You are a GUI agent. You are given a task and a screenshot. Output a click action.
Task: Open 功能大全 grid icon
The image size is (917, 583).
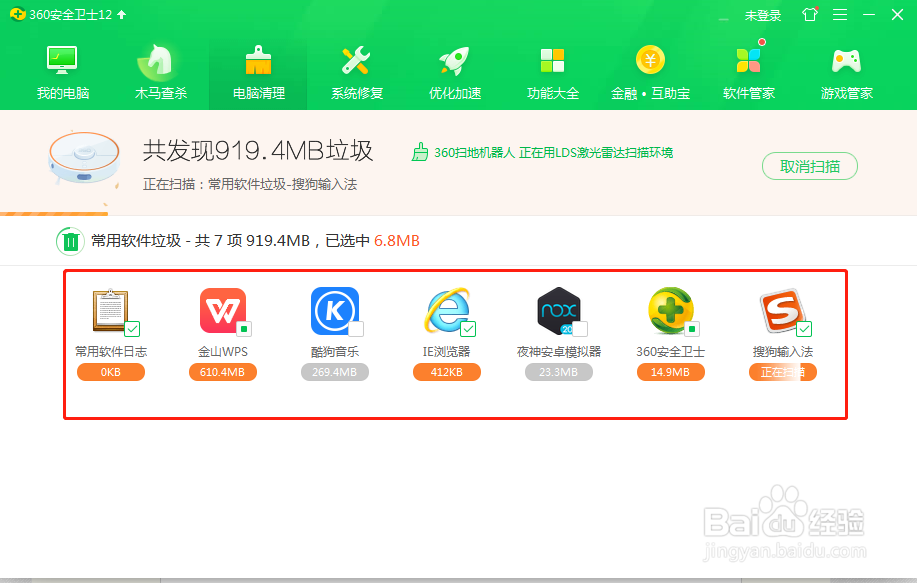(552, 60)
